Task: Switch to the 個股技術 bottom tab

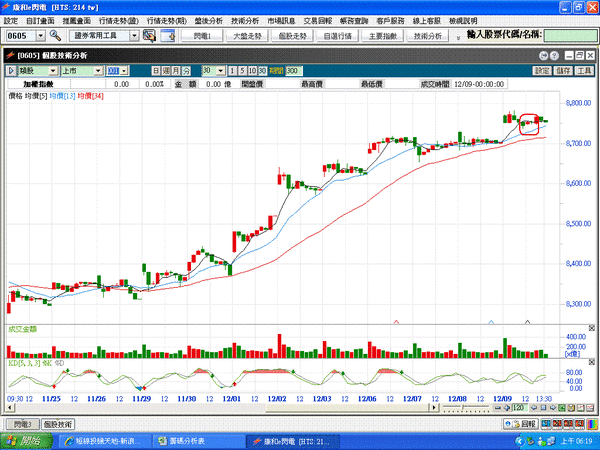Action: tap(58, 424)
